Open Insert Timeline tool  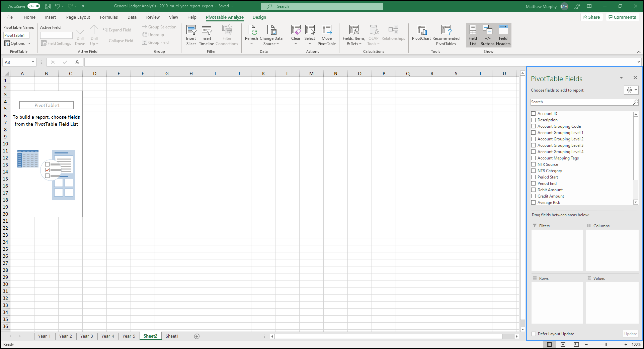click(207, 35)
